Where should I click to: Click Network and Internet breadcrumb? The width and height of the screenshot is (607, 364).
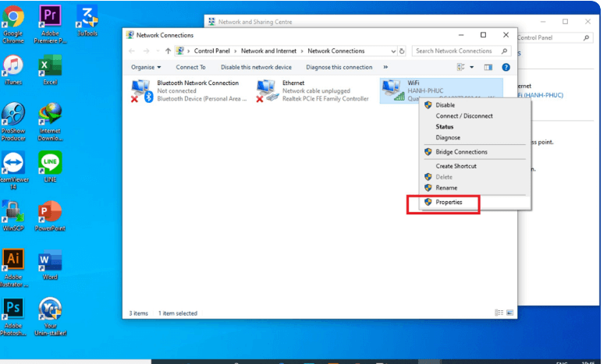tap(268, 51)
